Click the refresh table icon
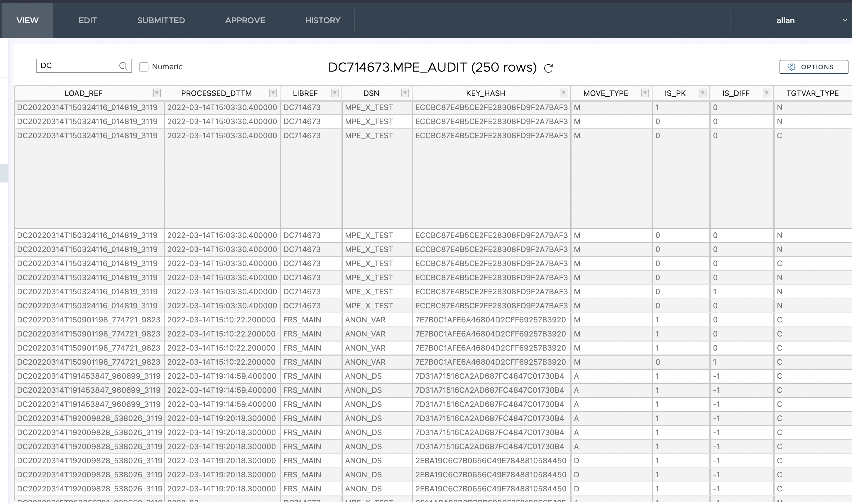Viewport: 852px width, 504px height. pos(548,68)
